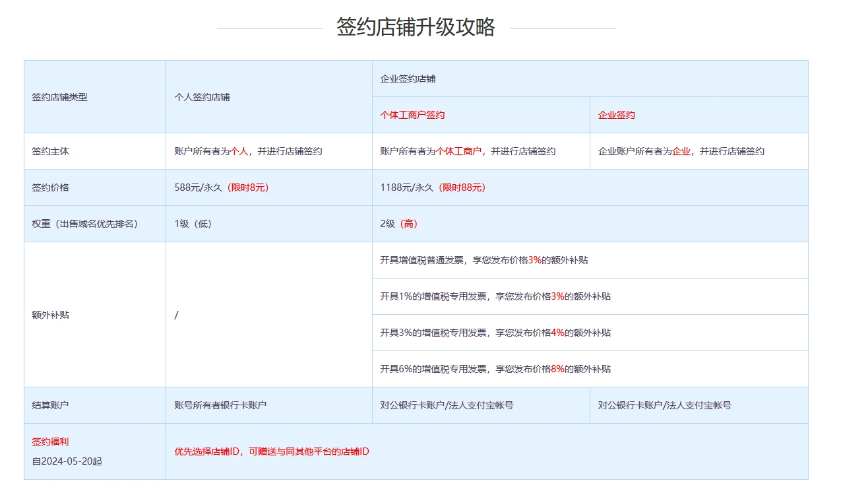This screenshot has width=868, height=497.
Task: Click the 开具3%的增值税专用发票 subsidy row
Action: coord(495,333)
